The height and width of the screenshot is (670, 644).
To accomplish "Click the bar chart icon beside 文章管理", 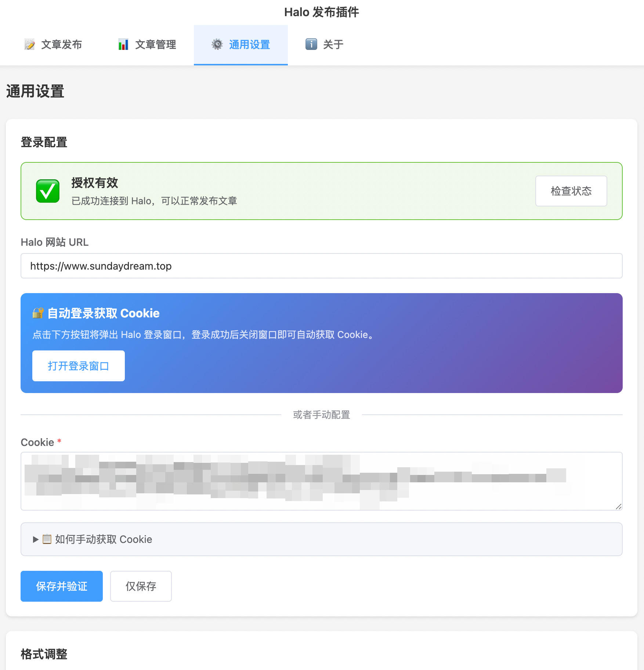I will [123, 44].
